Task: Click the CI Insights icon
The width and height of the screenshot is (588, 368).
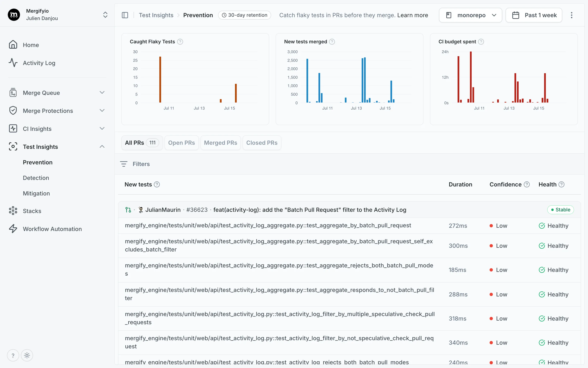Action: [x=13, y=129]
